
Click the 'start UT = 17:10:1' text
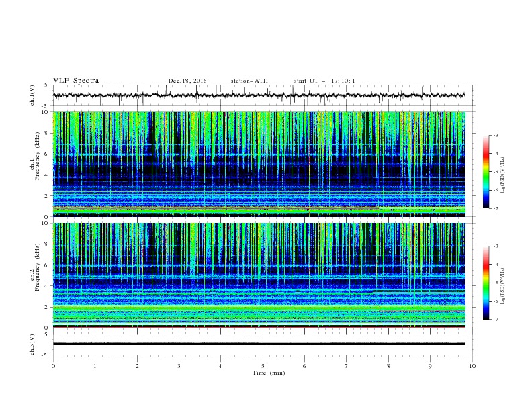(x=324, y=81)
